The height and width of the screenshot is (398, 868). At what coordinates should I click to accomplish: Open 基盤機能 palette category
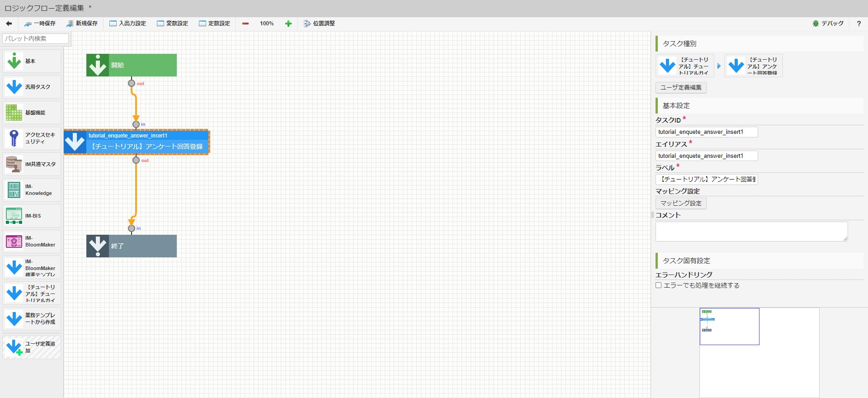[32, 113]
